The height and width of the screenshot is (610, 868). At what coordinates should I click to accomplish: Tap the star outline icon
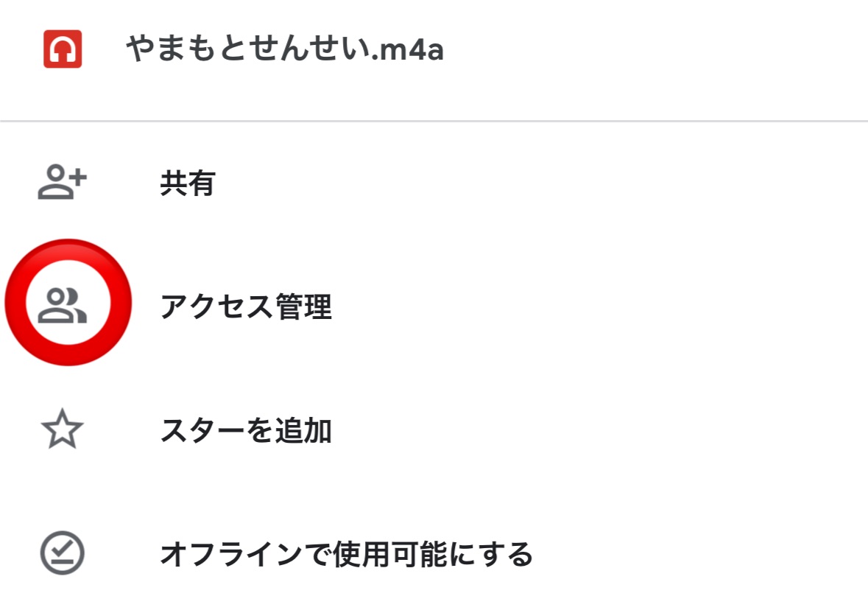tap(63, 431)
